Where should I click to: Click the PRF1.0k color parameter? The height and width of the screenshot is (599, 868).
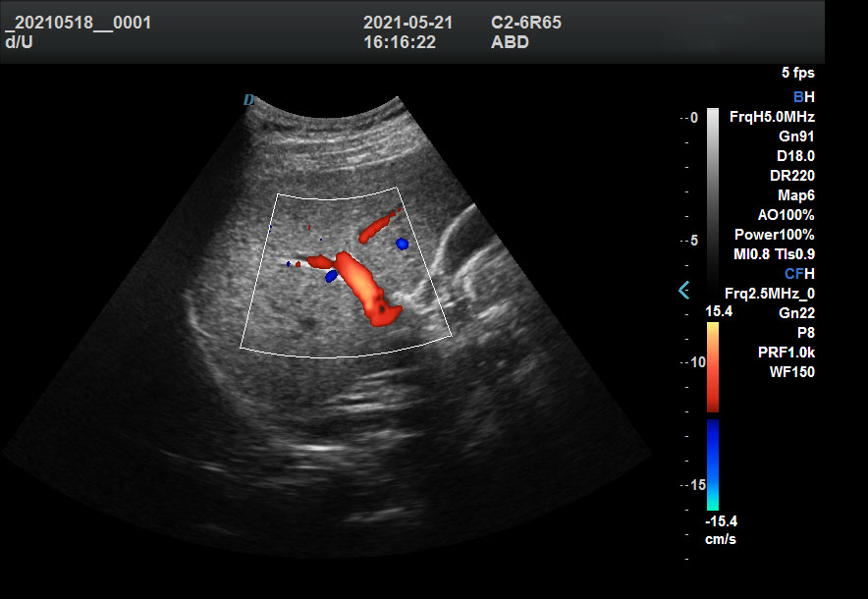point(788,352)
